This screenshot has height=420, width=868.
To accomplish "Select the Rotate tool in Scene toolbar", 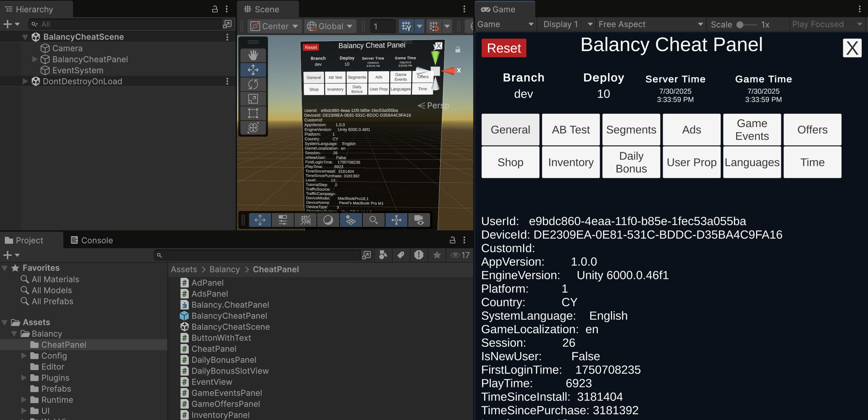I will coord(253,84).
